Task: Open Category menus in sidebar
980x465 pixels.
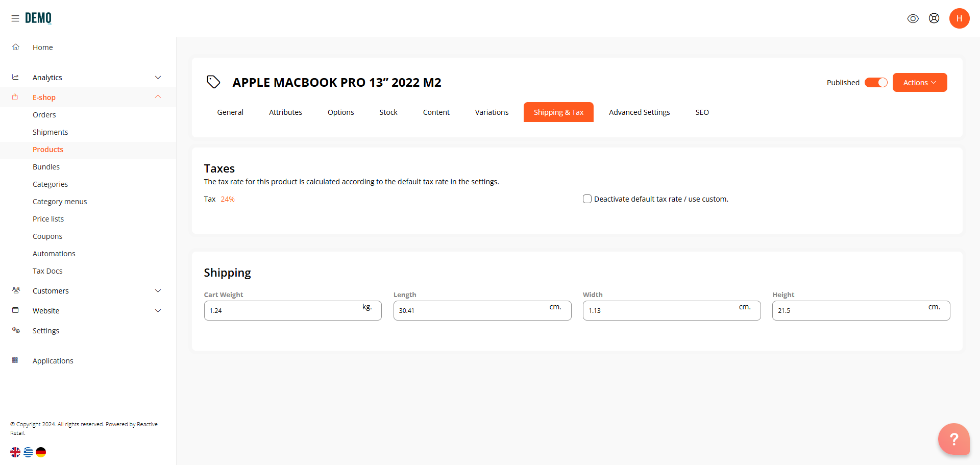Action: (60, 202)
